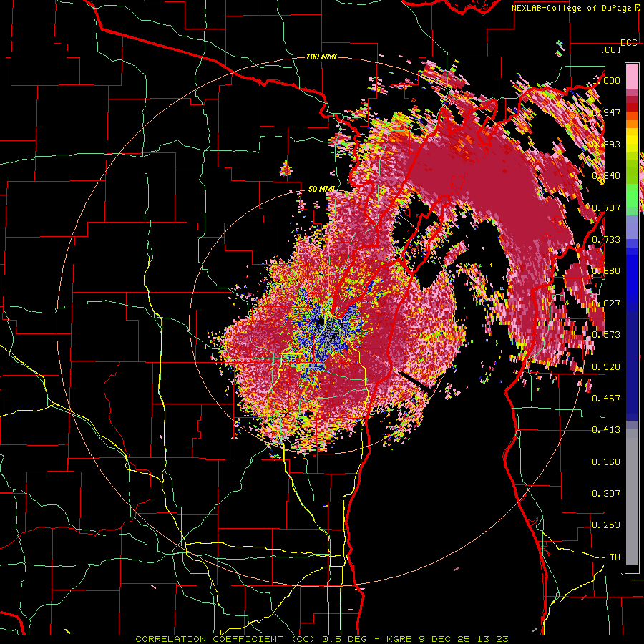Pick the bright green color bar segment
Image resolution: width=644 pixels, height=644 pixels.
632,195
